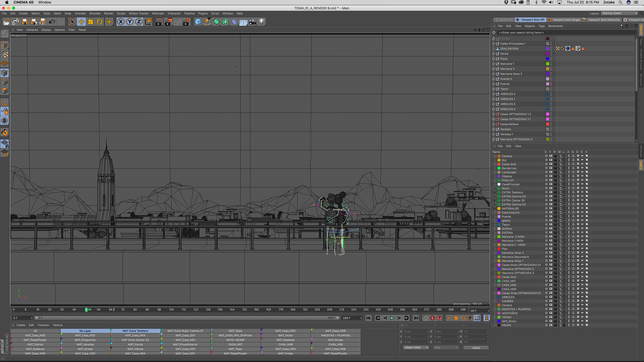Open the Object (Rel) coordinate dropdown

(x=416, y=348)
